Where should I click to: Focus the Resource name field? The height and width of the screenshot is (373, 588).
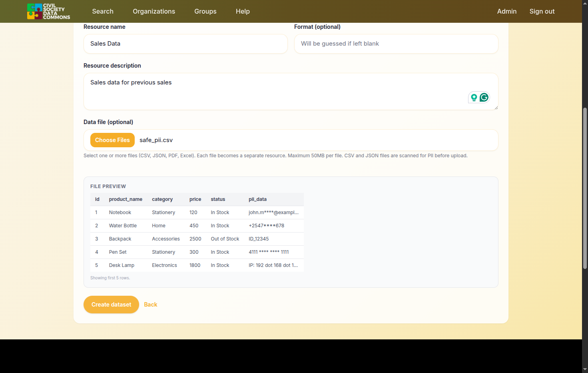(185, 44)
